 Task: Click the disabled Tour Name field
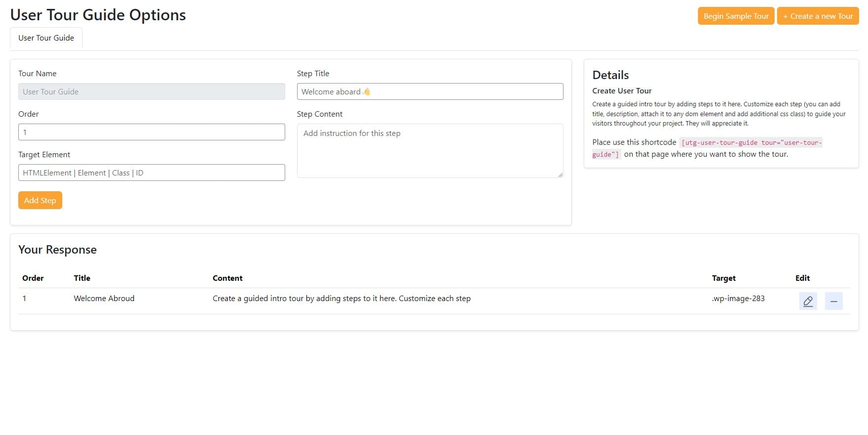click(x=151, y=91)
